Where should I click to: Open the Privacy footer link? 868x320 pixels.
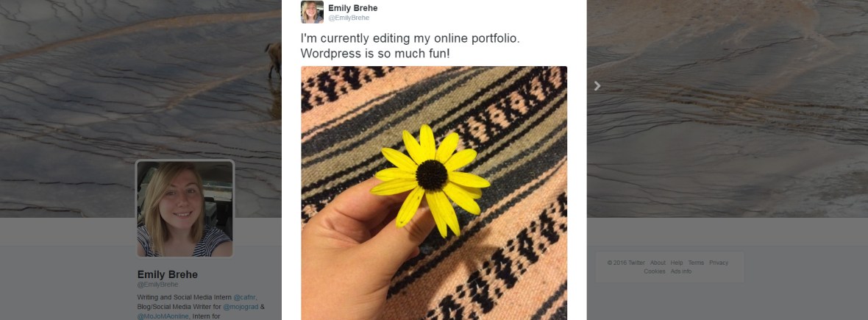[x=719, y=263]
